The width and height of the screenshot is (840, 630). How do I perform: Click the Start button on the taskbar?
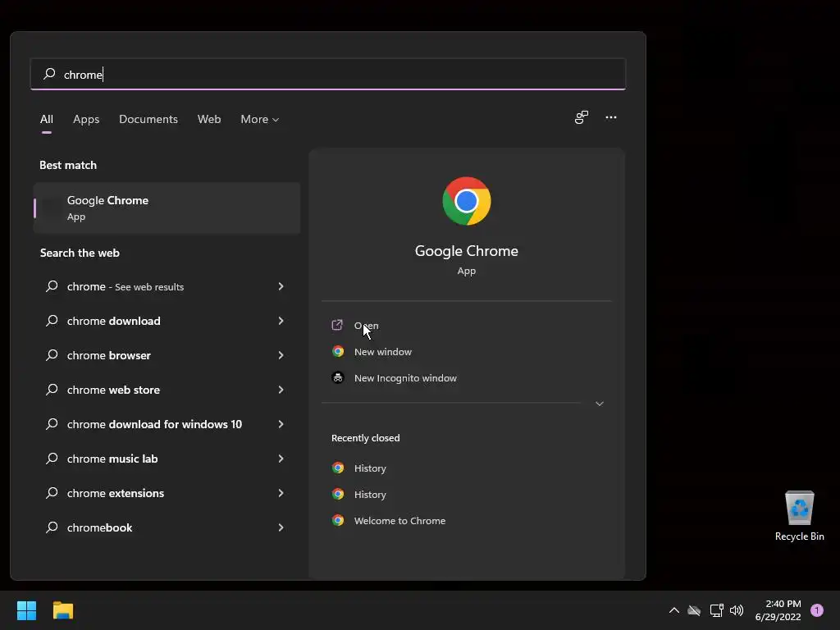pyautogui.click(x=26, y=610)
